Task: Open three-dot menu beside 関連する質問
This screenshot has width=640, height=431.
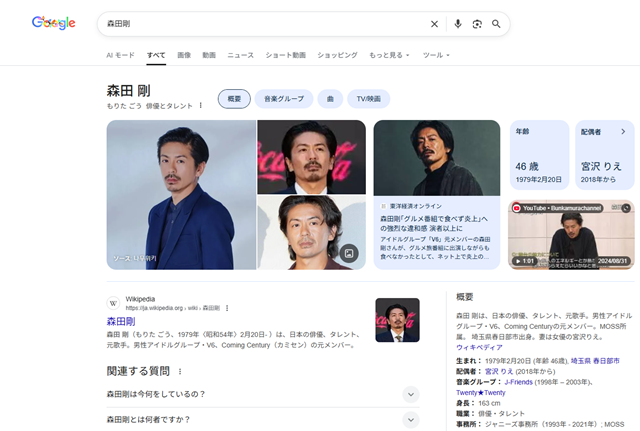Action: click(180, 371)
